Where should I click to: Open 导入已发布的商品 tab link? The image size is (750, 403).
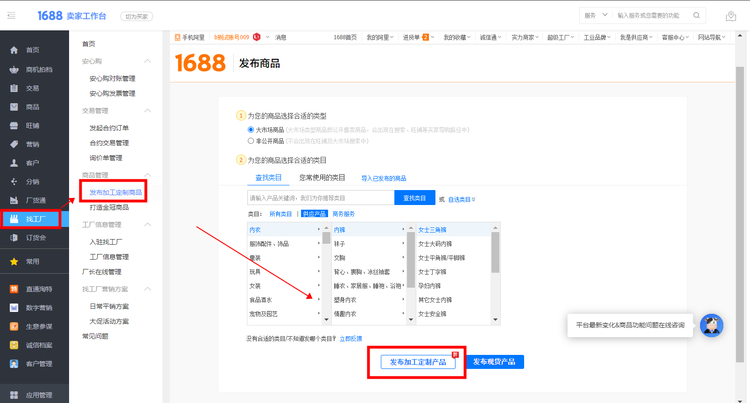(x=384, y=178)
